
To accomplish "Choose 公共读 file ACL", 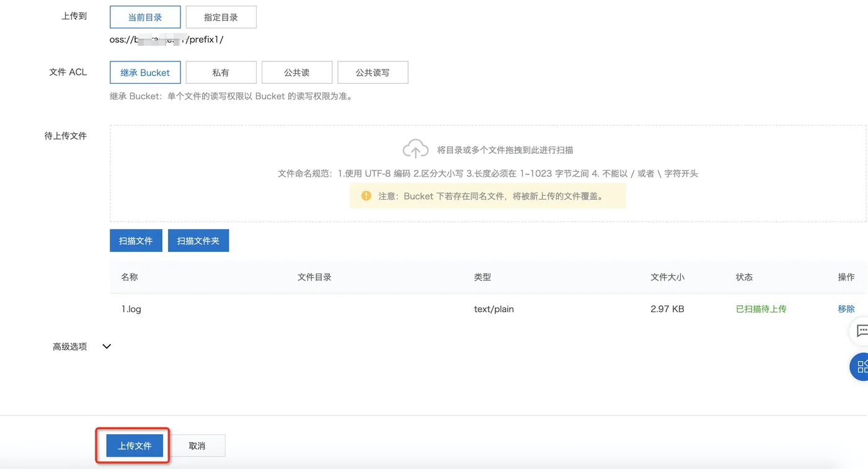I will 297,73.
